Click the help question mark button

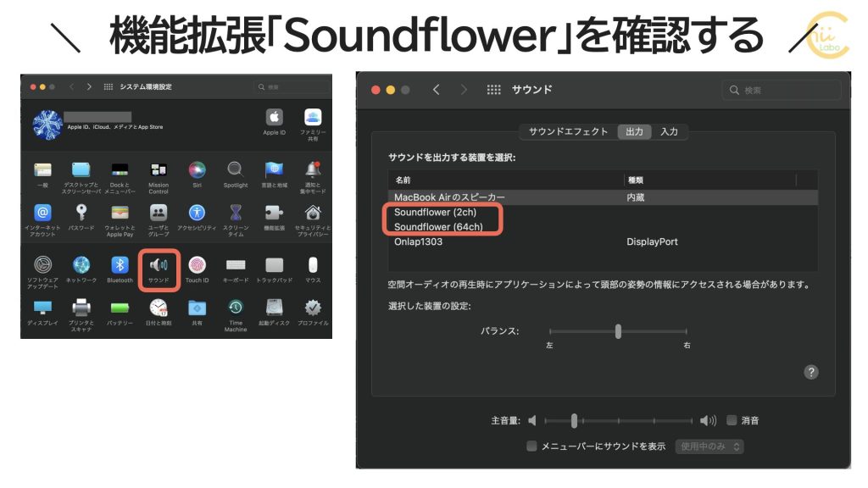pos(811,371)
